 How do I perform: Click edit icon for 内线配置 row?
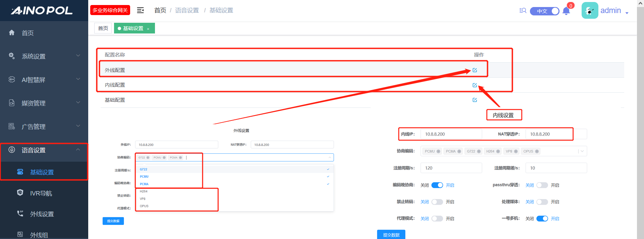(x=475, y=85)
